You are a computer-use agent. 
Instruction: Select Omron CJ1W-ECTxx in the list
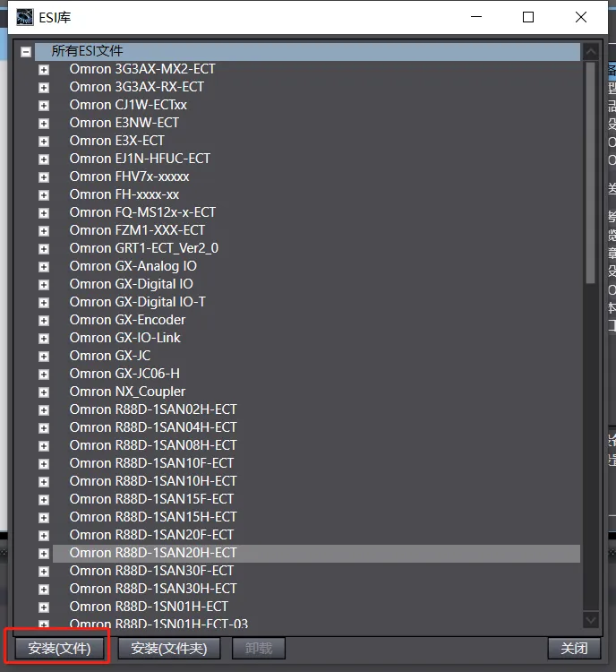pyautogui.click(x=128, y=105)
